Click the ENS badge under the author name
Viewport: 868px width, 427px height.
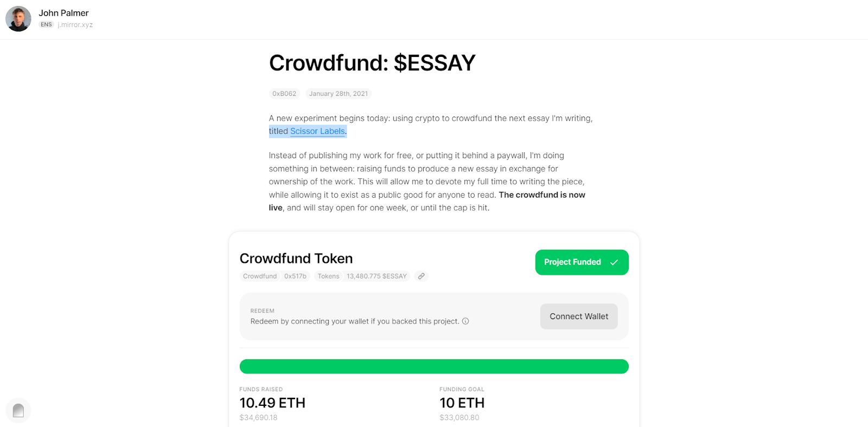pos(46,25)
